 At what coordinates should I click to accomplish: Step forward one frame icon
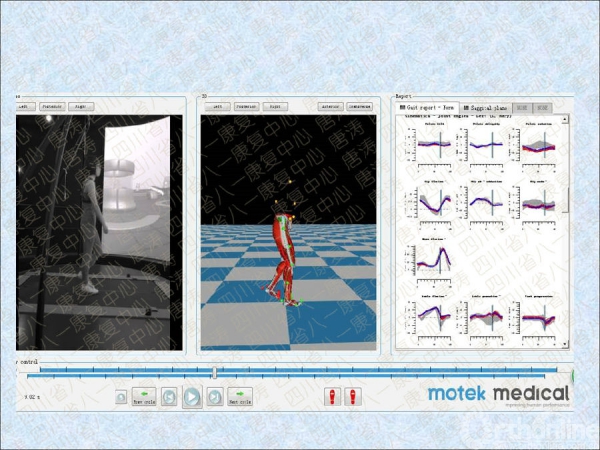[214, 397]
